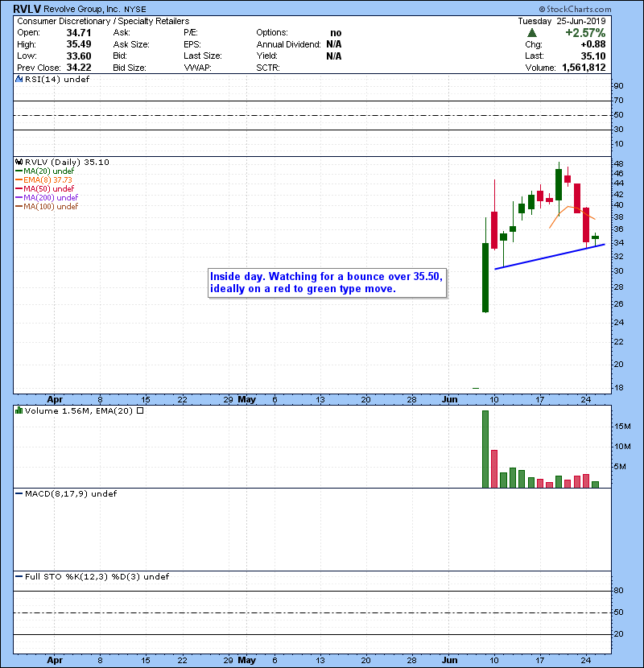Click the blue rising trendline under candles
The height and width of the screenshot is (668, 644).
tap(549, 257)
